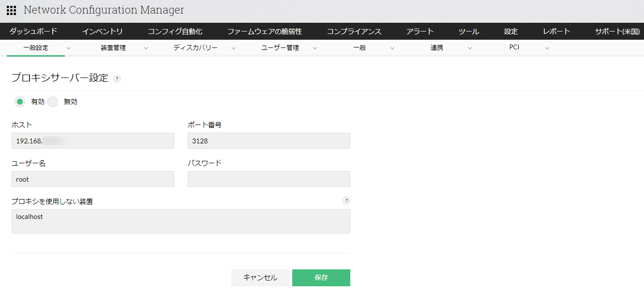Screen dimensions: 644x295
Task: Click the キャンセル button
Action: coord(260,278)
